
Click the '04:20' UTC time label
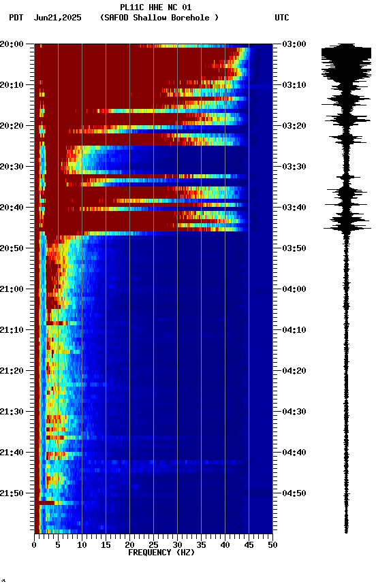[x=294, y=371]
